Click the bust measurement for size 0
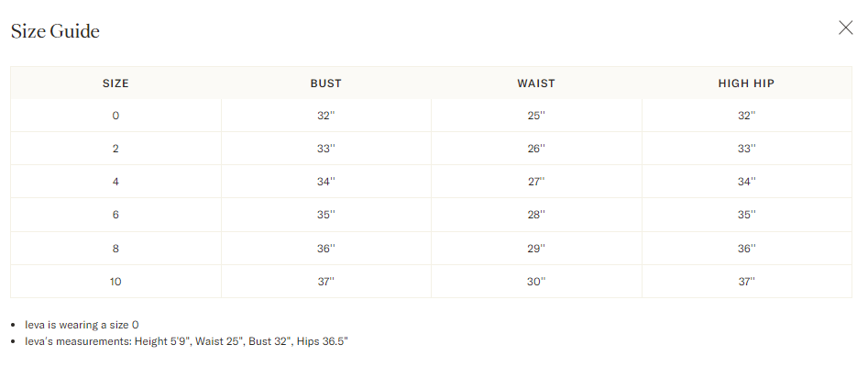This screenshot has height=378, width=868. click(x=325, y=116)
